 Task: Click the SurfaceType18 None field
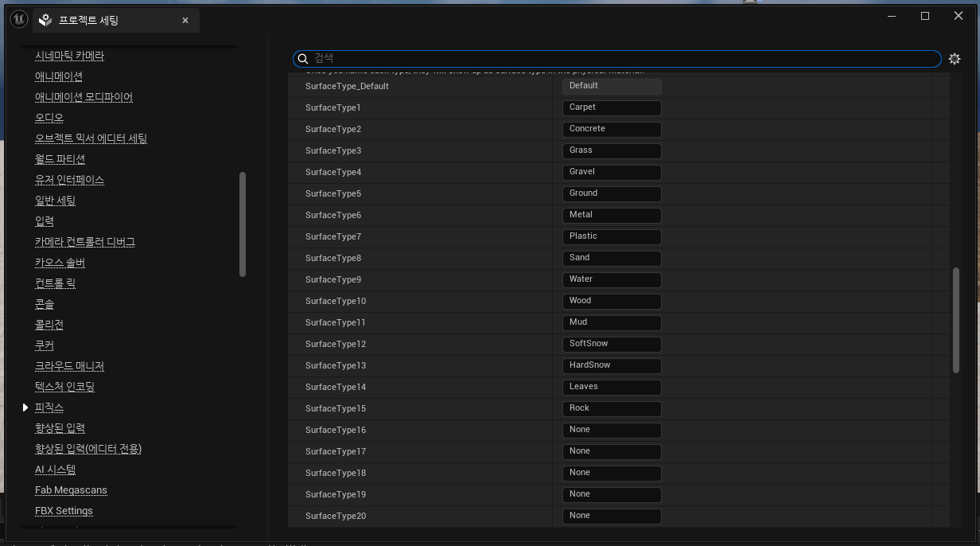pyautogui.click(x=612, y=473)
